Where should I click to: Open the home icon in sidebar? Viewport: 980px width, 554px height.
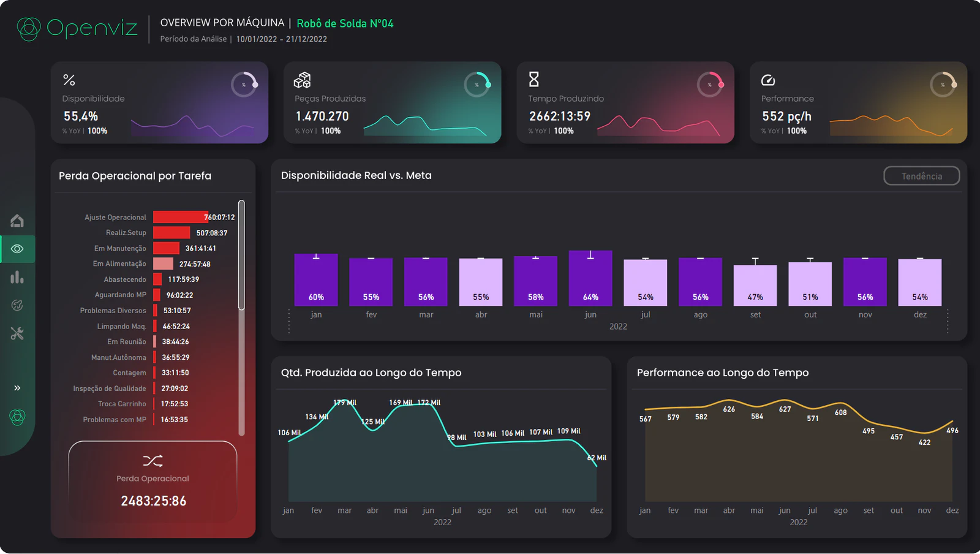tap(17, 221)
